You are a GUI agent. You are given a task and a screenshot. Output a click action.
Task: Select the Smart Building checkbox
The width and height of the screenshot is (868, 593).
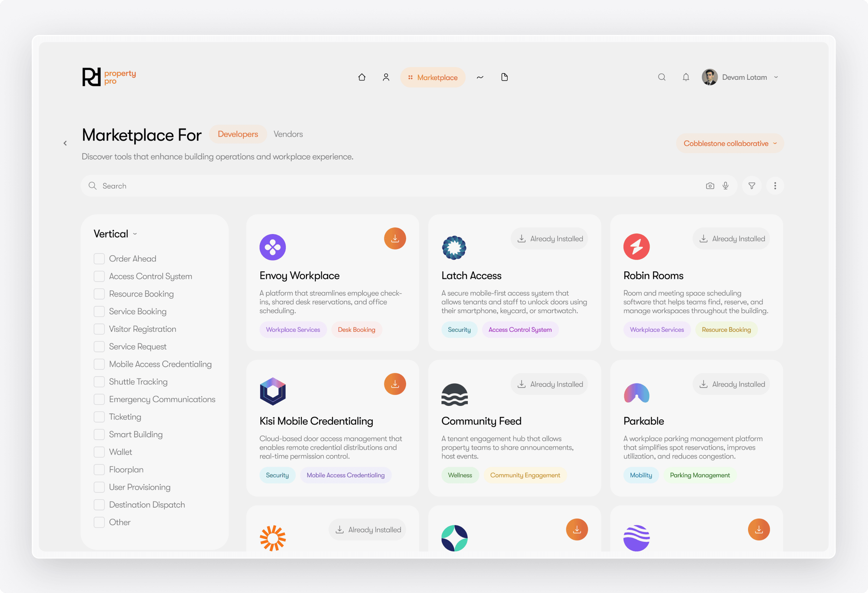pos(99,434)
